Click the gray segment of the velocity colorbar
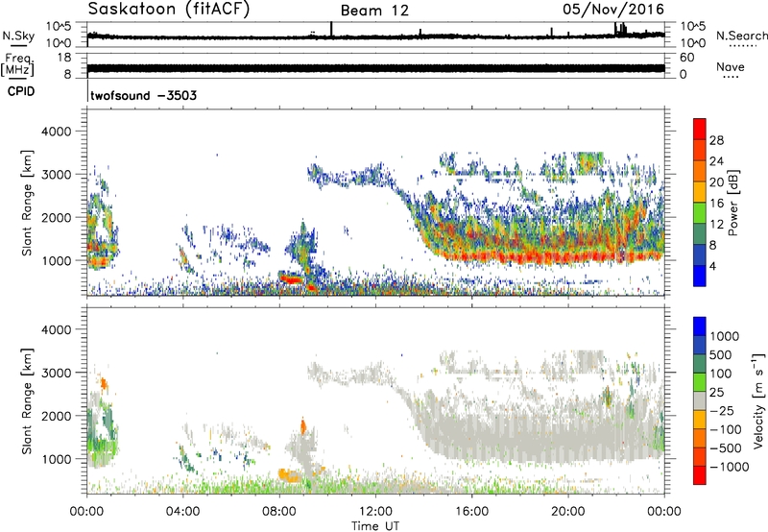Viewport: 768px width, 532px height. (x=700, y=400)
